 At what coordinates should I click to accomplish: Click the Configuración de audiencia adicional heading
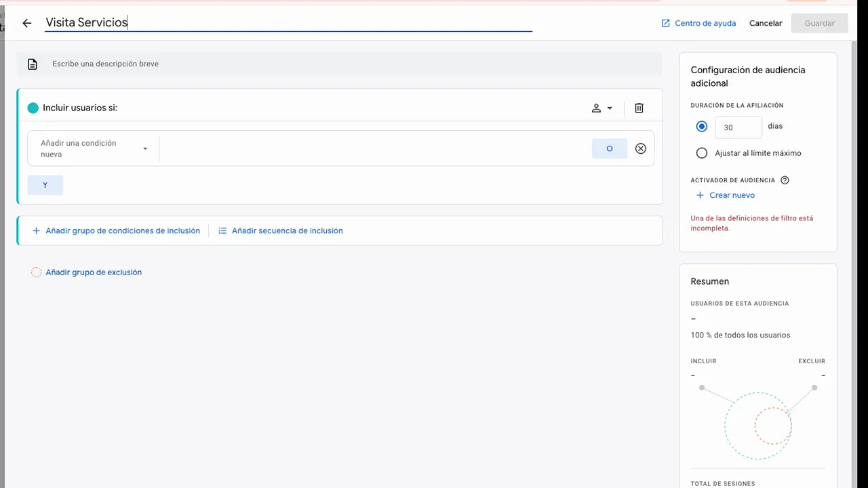(747, 77)
